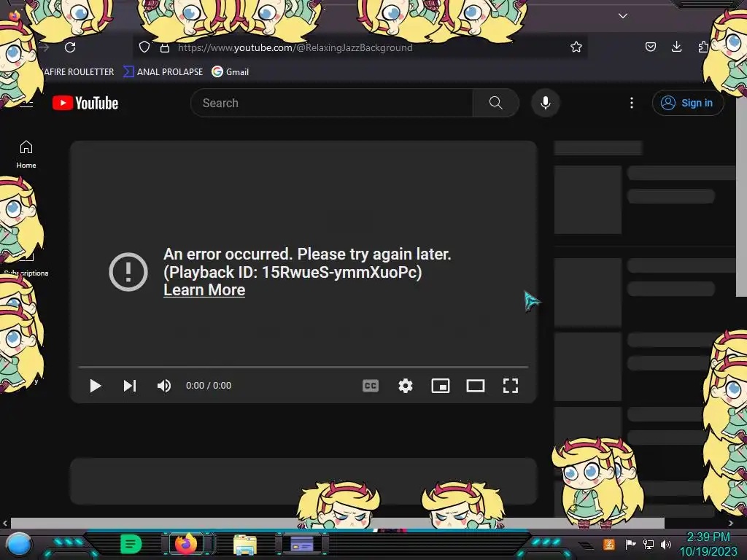The width and height of the screenshot is (747, 560).
Task: Expand the list all tabs chevron
Action: click(623, 16)
